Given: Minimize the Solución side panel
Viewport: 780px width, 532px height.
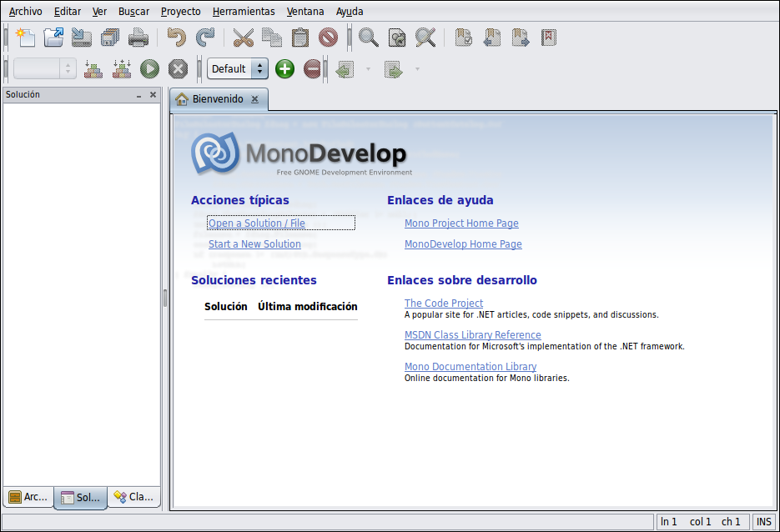Looking at the screenshot, I should (139, 95).
